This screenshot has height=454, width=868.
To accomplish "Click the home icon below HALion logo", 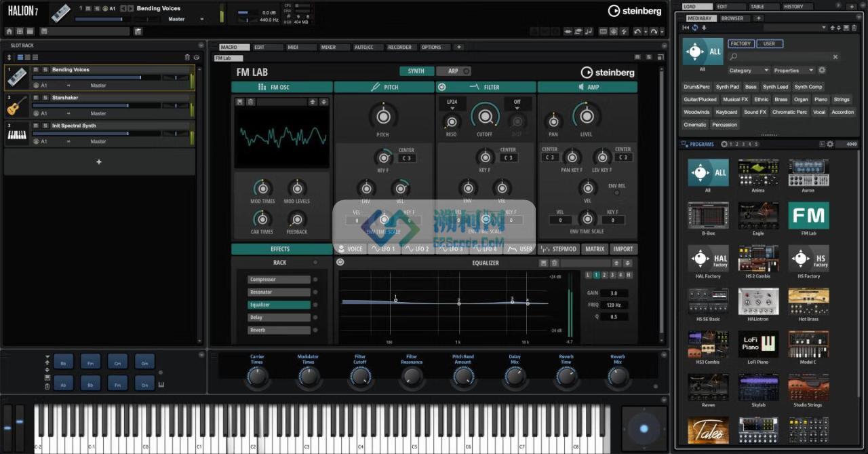I will [x=9, y=31].
